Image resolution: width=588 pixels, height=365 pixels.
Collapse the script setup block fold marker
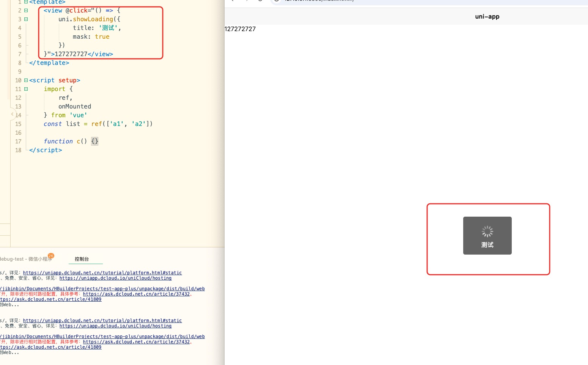tap(26, 80)
